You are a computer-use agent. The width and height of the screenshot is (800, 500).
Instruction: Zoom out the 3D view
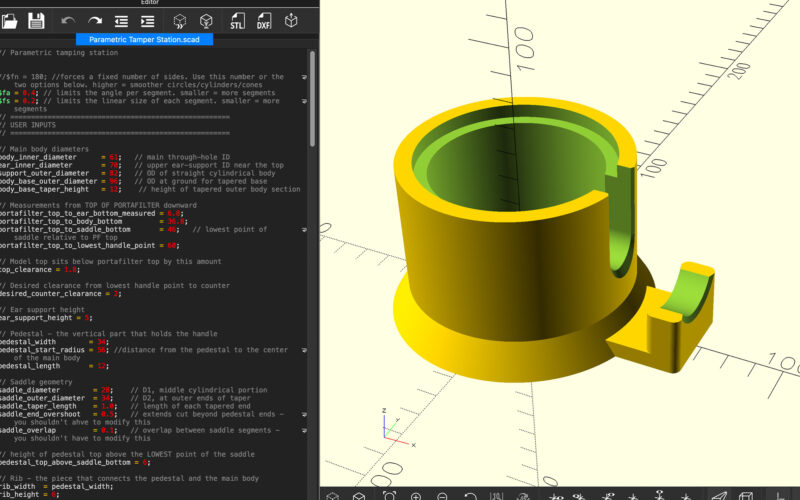[442, 496]
